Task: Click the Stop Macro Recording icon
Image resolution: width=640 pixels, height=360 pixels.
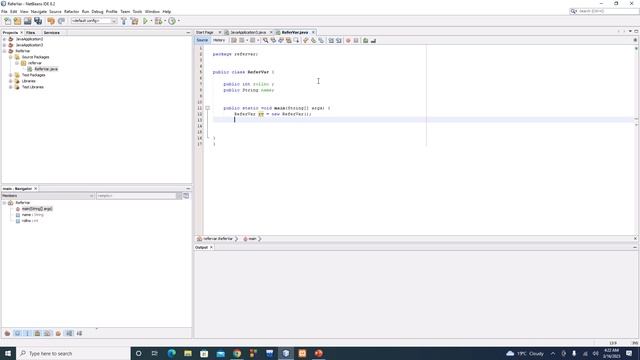Action: pyautogui.click(x=356, y=40)
